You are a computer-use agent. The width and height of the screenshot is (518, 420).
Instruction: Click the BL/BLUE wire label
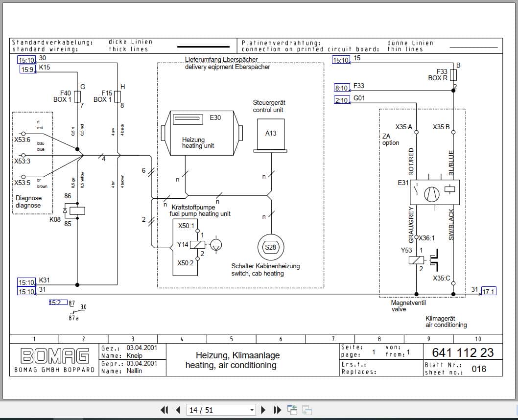click(451, 163)
